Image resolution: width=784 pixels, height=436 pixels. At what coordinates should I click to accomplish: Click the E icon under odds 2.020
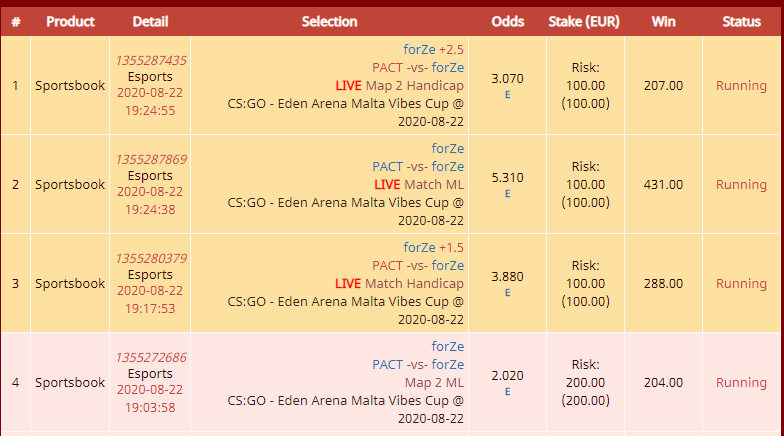click(x=508, y=392)
